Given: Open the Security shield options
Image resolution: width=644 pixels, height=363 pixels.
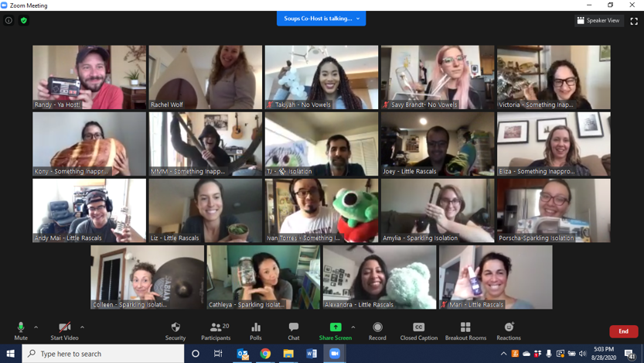Looking at the screenshot, I should [175, 330].
